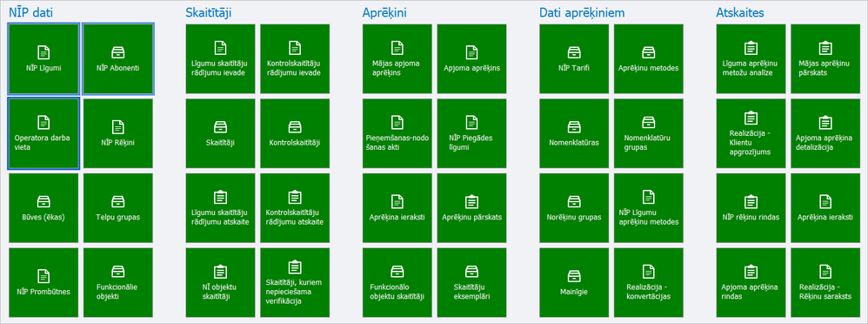The width and height of the screenshot is (868, 324).
Task: Open the Operatora darba vieta tile
Action: click(43, 133)
